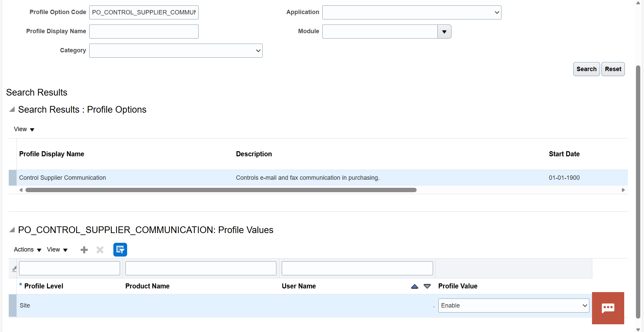This screenshot has width=644, height=332.
Task: Open the Application dropdown
Action: 412,12
